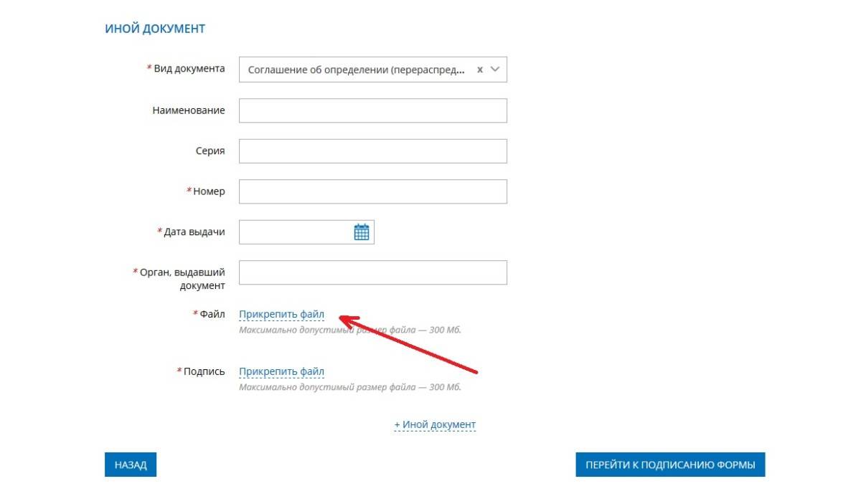Expand the Вид документа dropdown arrow
Viewport: 861px width, 504px height.
(x=495, y=70)
